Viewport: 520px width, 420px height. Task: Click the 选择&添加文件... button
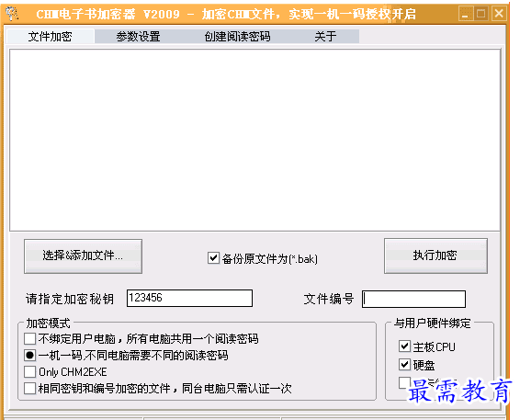pyautogui.click(x=83, y=256)
